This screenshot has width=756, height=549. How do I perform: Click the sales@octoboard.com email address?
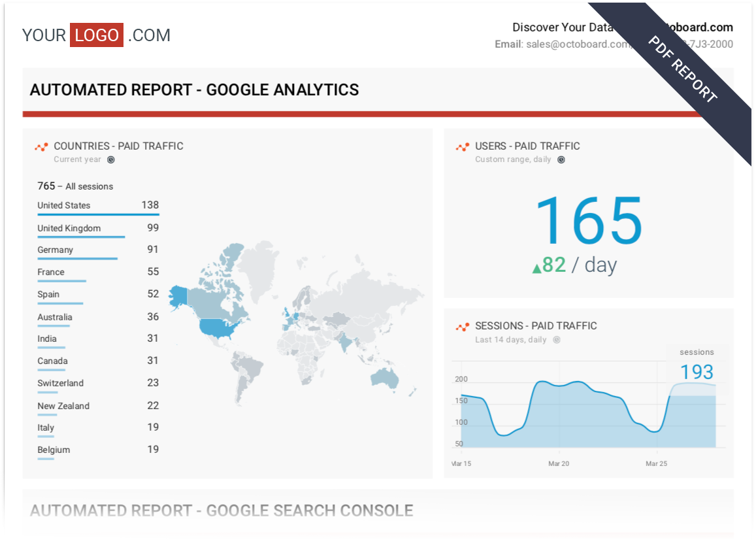pos(578,44)
